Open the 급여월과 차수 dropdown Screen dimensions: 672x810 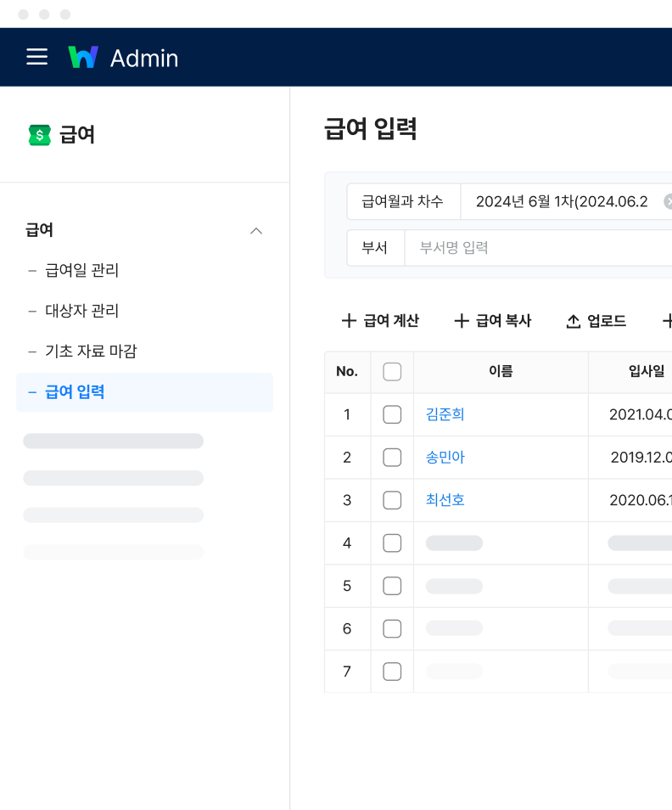(562, 201)
